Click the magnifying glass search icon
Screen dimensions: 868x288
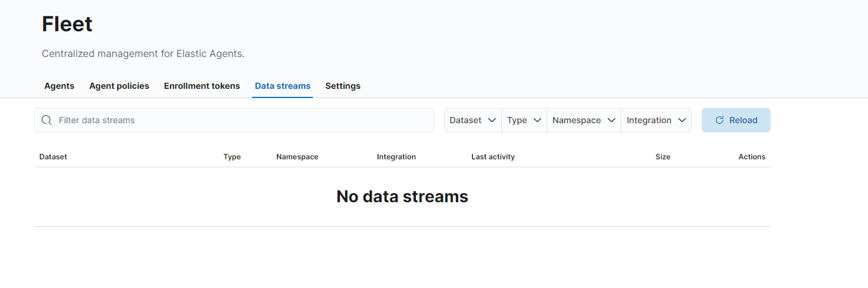tap(47, 120)
